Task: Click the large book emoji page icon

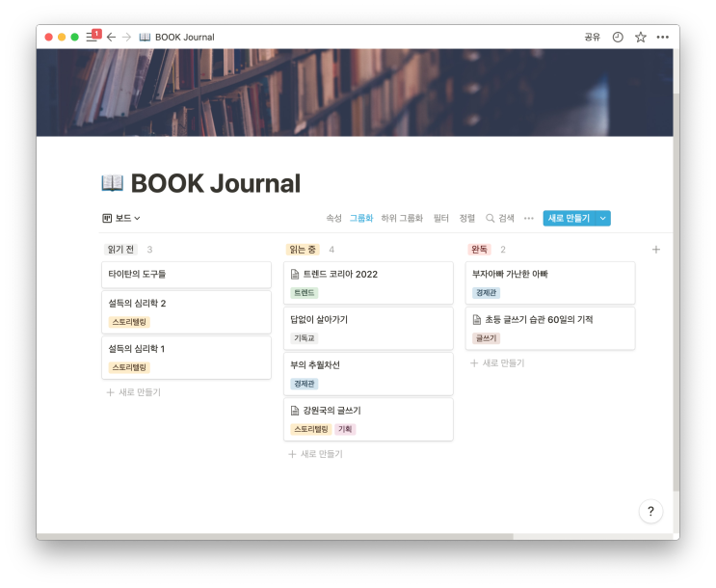Action: point(113,183)
